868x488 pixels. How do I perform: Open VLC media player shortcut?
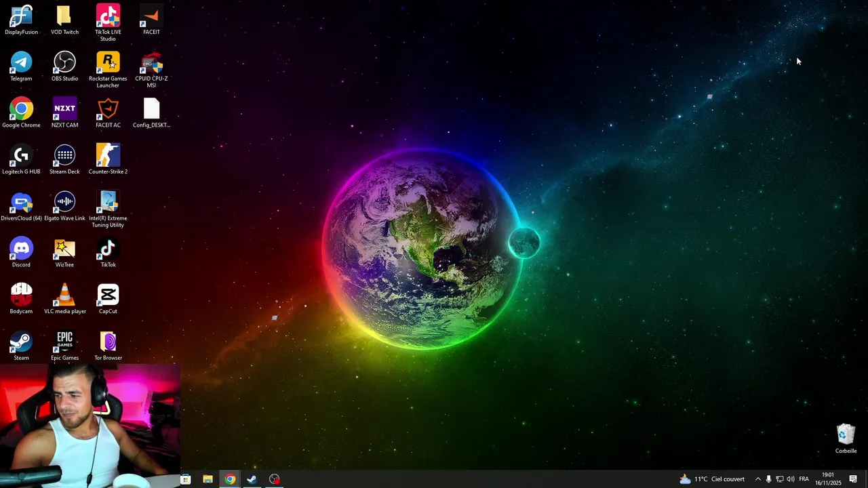64,300
